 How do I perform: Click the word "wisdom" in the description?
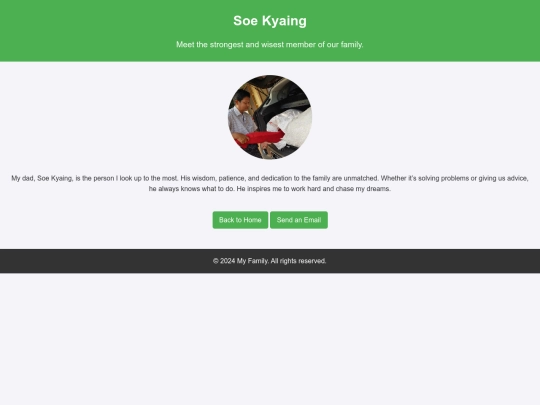point(204,178)
